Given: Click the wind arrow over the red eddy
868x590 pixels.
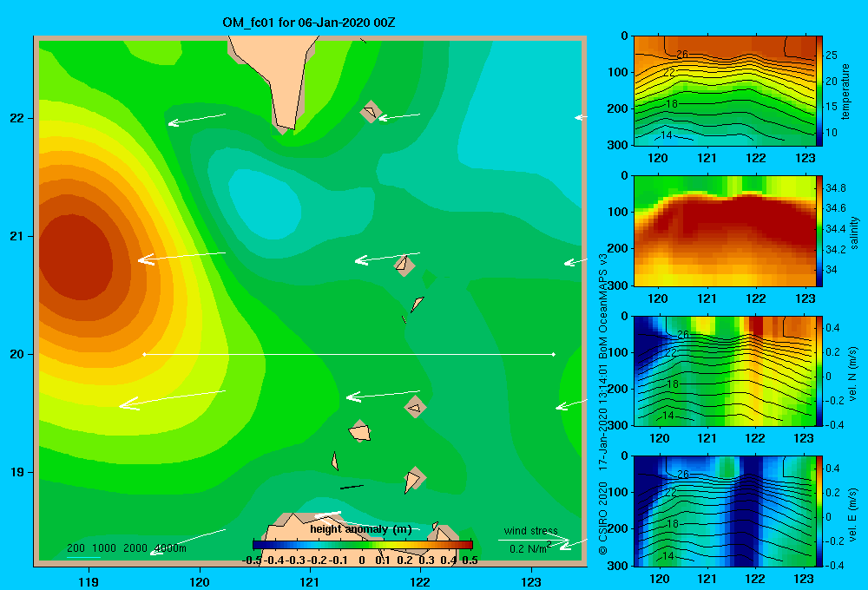Looking at the screenshot, I should 181,258.
